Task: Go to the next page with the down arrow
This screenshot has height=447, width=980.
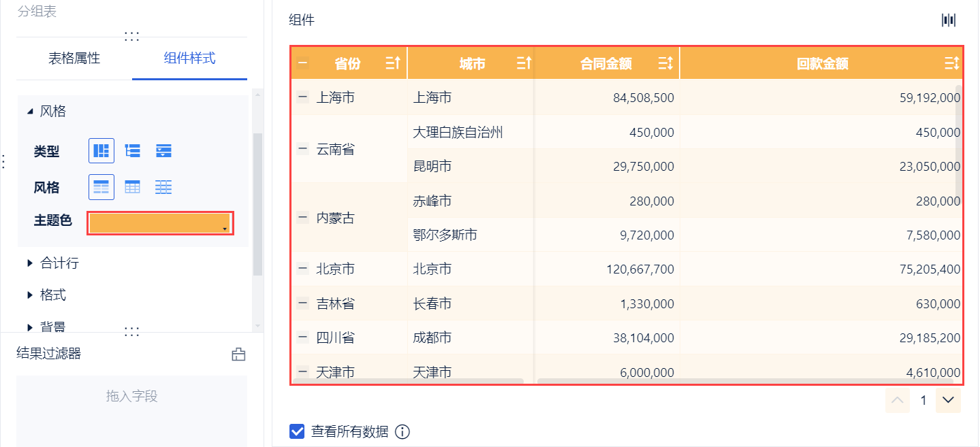Action: (x=948, y=400)
